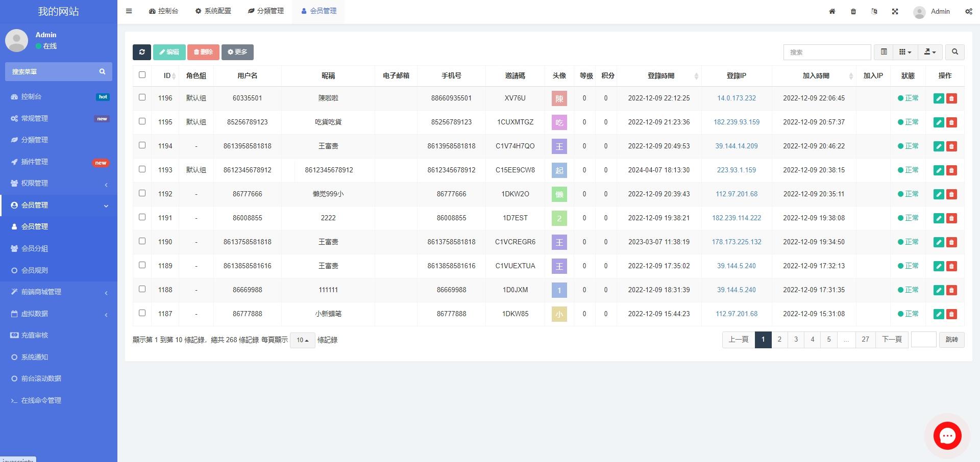Delete row 1196 with red trash icon

[951, 98]
